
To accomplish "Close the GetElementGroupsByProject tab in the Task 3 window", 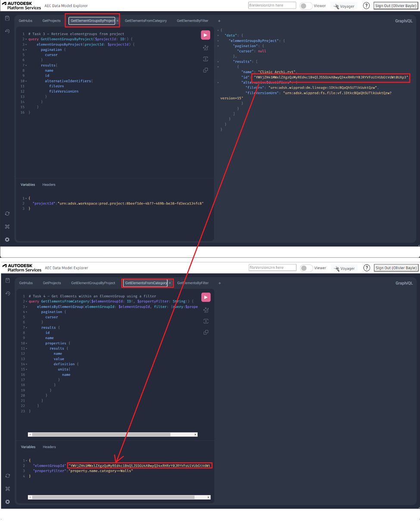I will (117, 21).
